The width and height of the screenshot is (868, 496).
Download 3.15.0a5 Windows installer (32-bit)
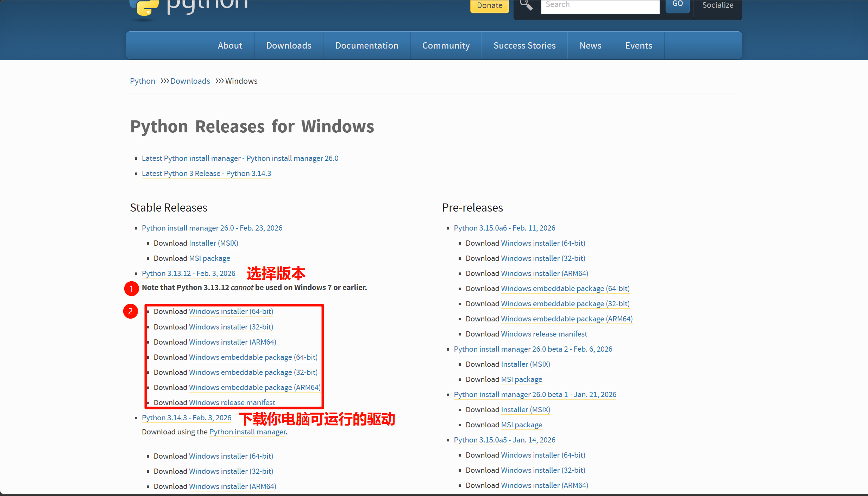pyautogui.click(x=543, y=470)
